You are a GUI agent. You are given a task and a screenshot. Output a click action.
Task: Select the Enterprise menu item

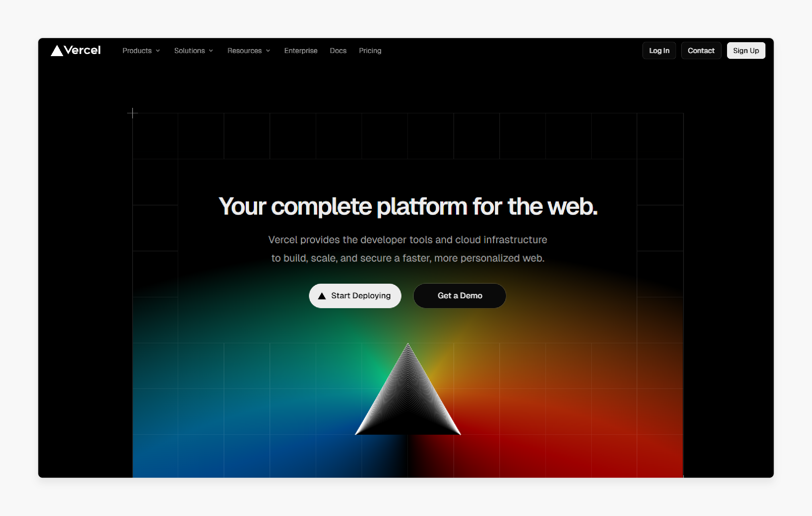[300, 50]
